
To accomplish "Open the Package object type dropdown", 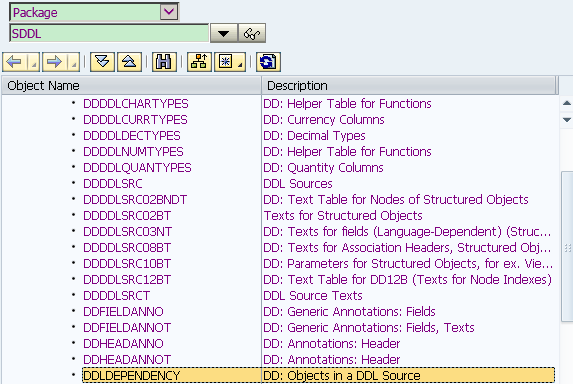I will 169,12.
